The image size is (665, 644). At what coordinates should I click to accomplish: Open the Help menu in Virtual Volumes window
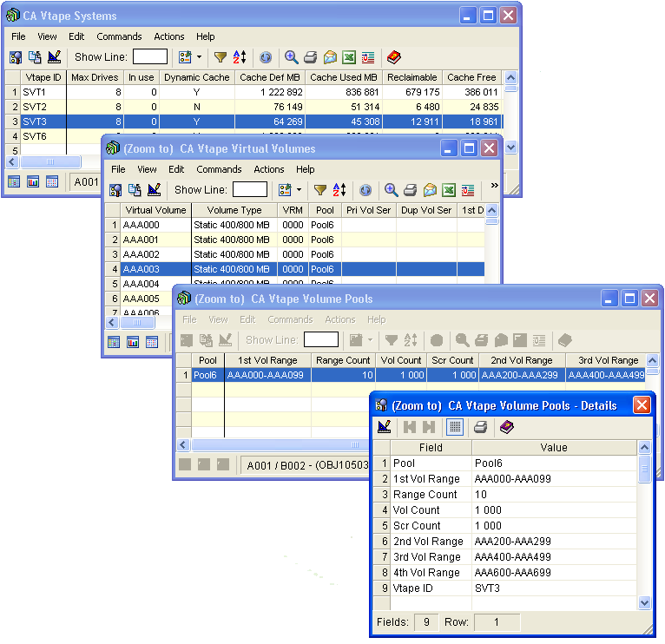point(305,169)
